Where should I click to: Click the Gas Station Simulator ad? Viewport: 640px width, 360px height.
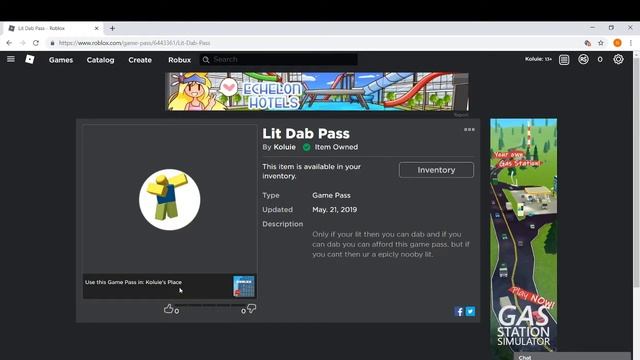tap(523, 235)
